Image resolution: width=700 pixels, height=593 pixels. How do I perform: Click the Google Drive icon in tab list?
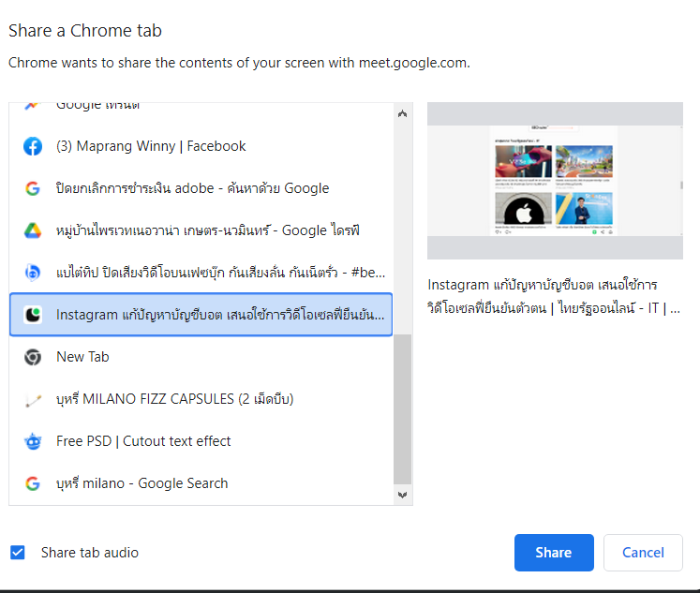pos(33,230)
